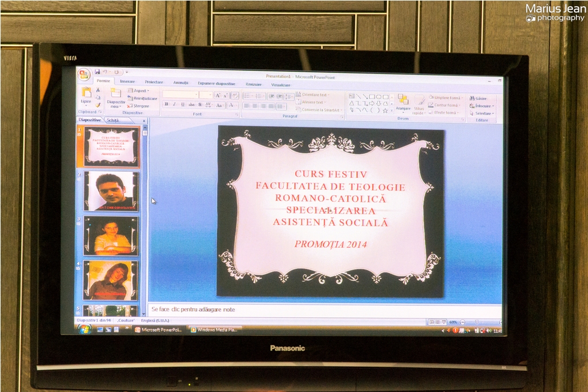Select the five-point star shape
Viewport: 588px width, 392px height.
(x=385, y=111)
